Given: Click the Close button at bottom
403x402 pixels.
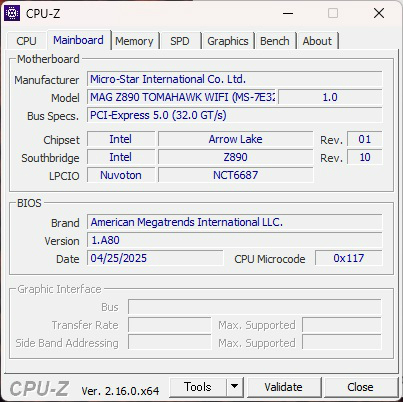Looking at the screenshot, I should click(360, 387).
